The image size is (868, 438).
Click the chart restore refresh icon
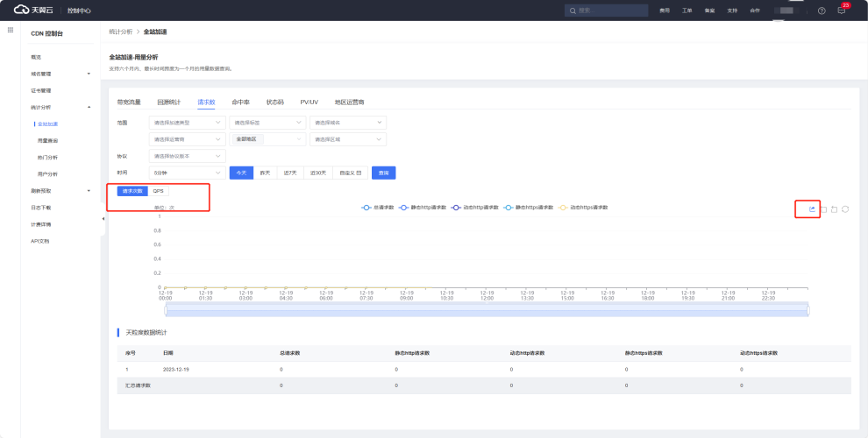click(845, 209)
